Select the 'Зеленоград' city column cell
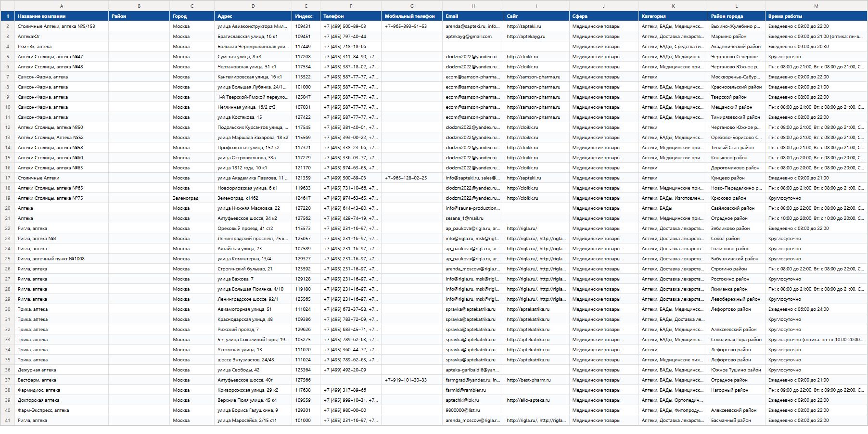This screenshot has height=434, width=868. tap(192, 198)
